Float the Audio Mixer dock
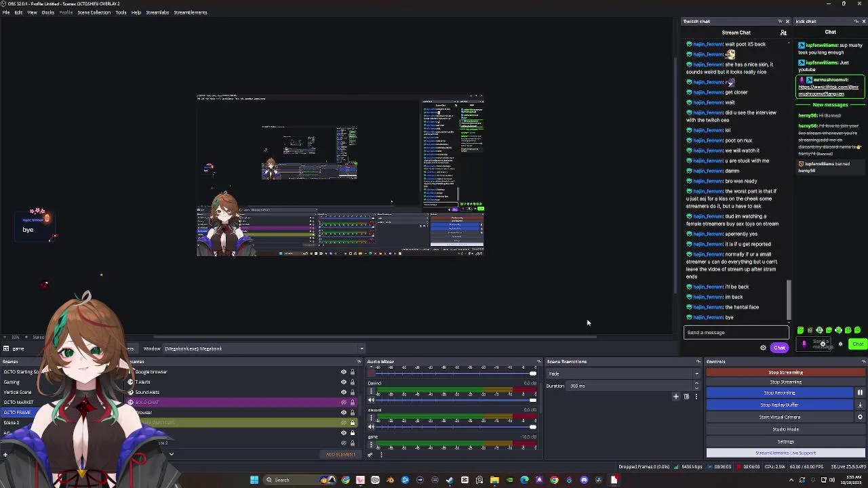Viewport: 868px width, 488px height. tap(539, 361)
